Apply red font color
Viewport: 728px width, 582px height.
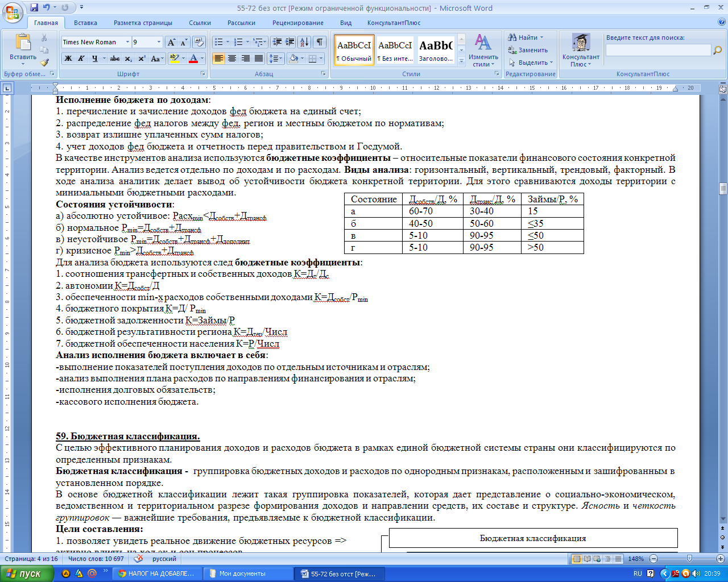[x=193, y=59]
